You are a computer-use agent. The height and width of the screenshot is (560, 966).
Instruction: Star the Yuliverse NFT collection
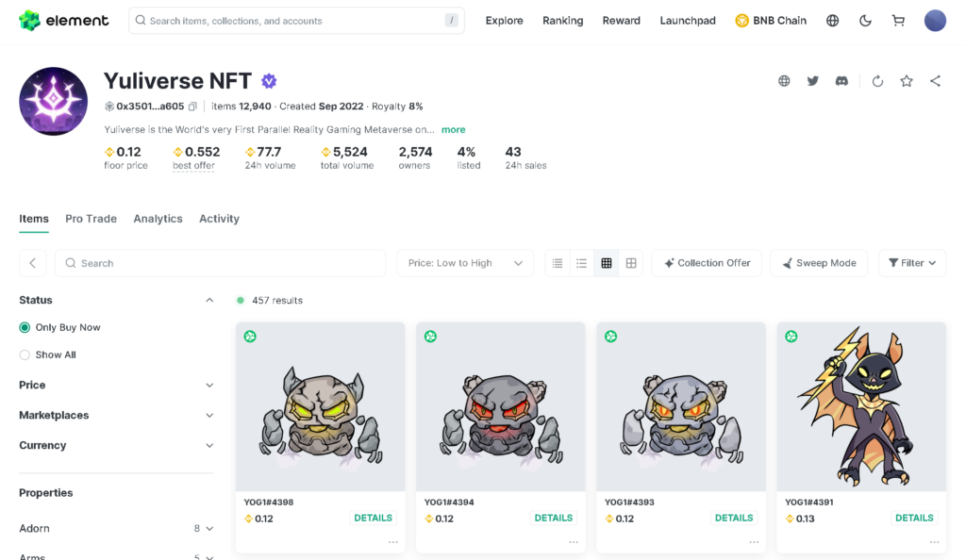coord(906,81)
